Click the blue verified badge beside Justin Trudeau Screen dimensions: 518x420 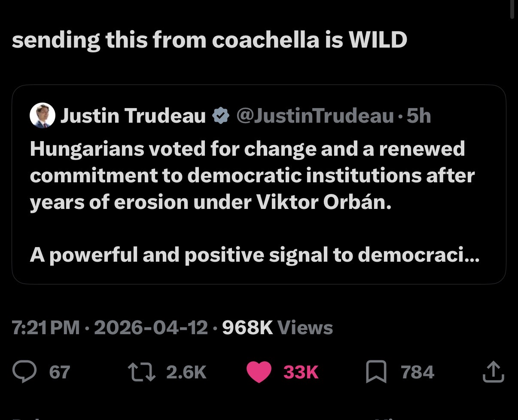coord(221,116)
